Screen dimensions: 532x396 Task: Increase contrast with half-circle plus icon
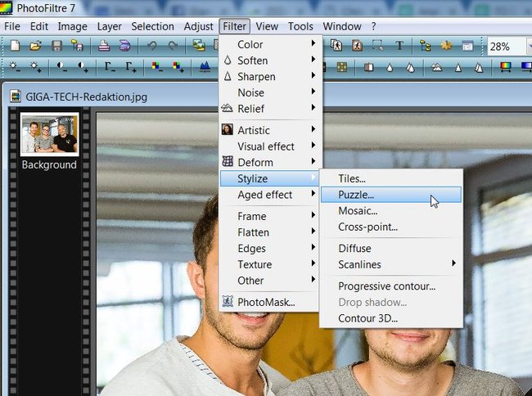click(x=83, y=67)
